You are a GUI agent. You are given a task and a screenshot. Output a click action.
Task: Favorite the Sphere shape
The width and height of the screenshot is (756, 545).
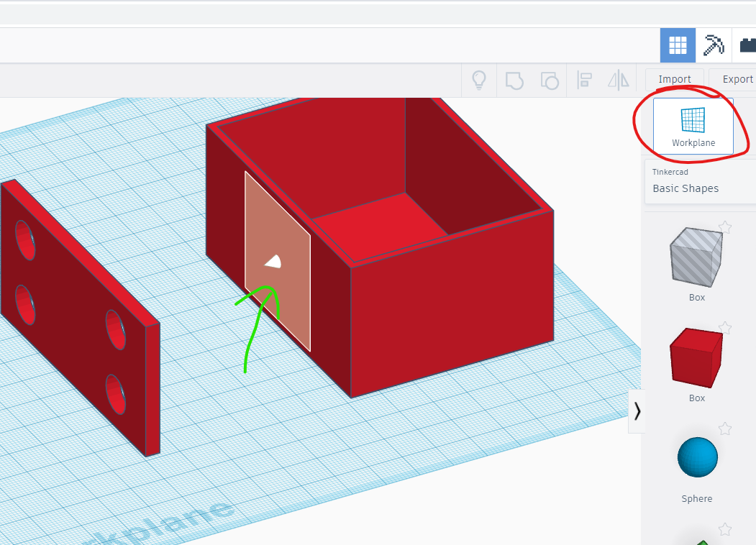coord(725,428)
